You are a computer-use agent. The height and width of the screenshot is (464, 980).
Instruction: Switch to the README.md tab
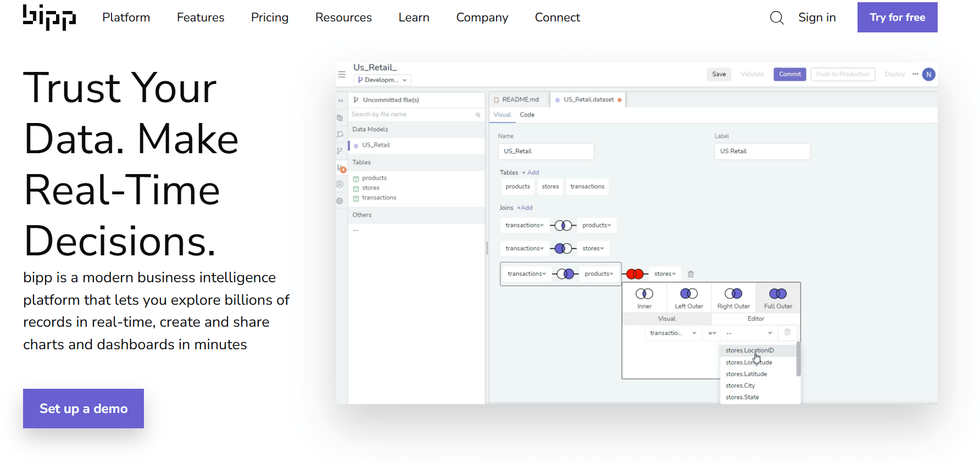coord(519,99)
